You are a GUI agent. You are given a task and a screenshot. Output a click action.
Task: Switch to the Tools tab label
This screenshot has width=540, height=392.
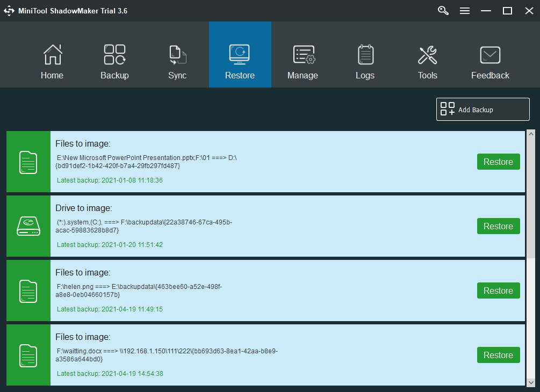(428, 75)
